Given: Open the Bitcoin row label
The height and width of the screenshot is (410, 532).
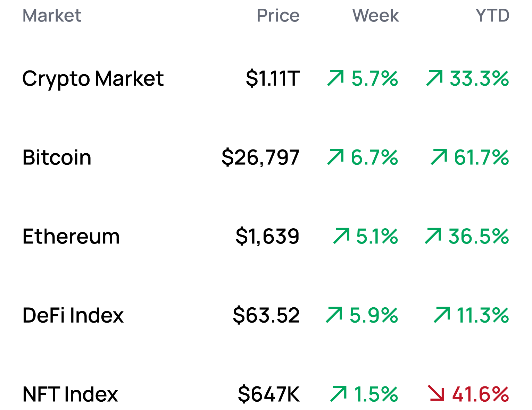Looking at the screenshot, I should 57,157.
